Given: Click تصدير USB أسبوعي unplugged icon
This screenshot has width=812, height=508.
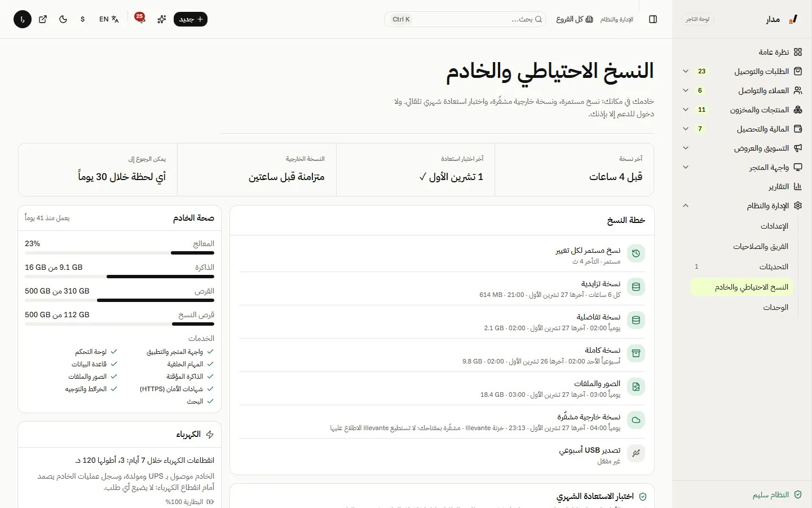Looking at the screenshot, I should click(636, 453).
